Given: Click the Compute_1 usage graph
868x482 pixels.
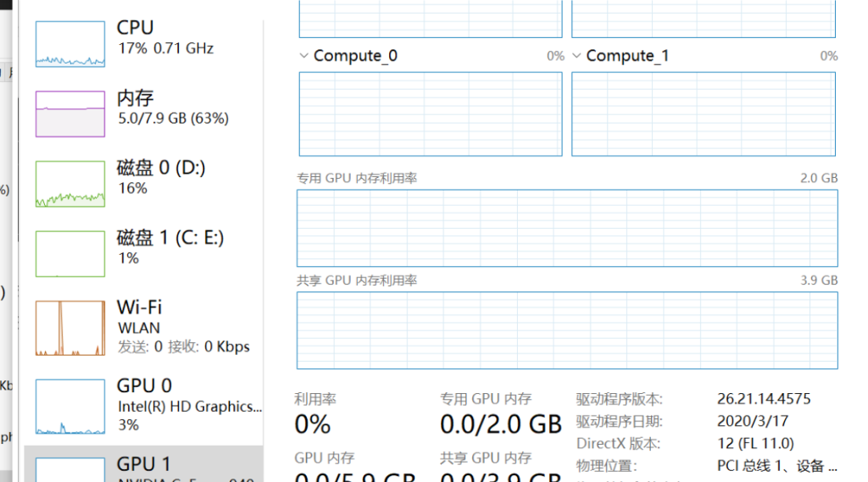Looking at the screenshot, I should pyautogui.click(x=704, y=114).
